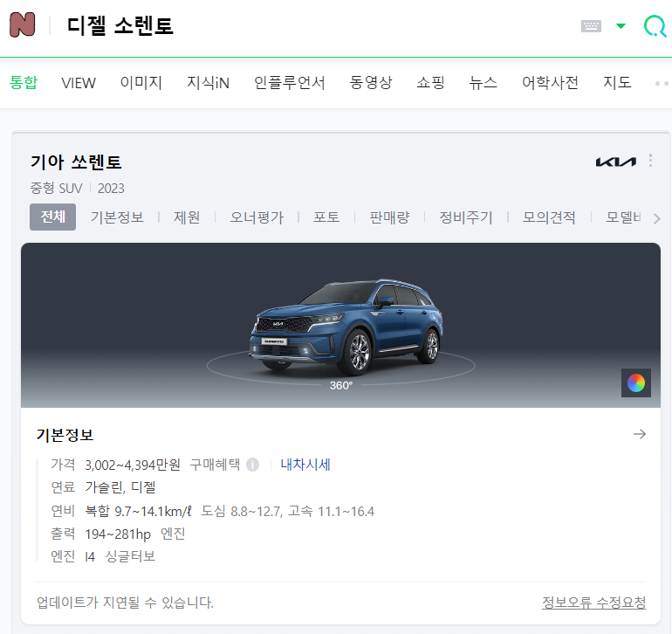Open the 쇼핑 tab
The height and width of the screenshot is (634, 672).
pyautogui.click(x=431, y=82)
